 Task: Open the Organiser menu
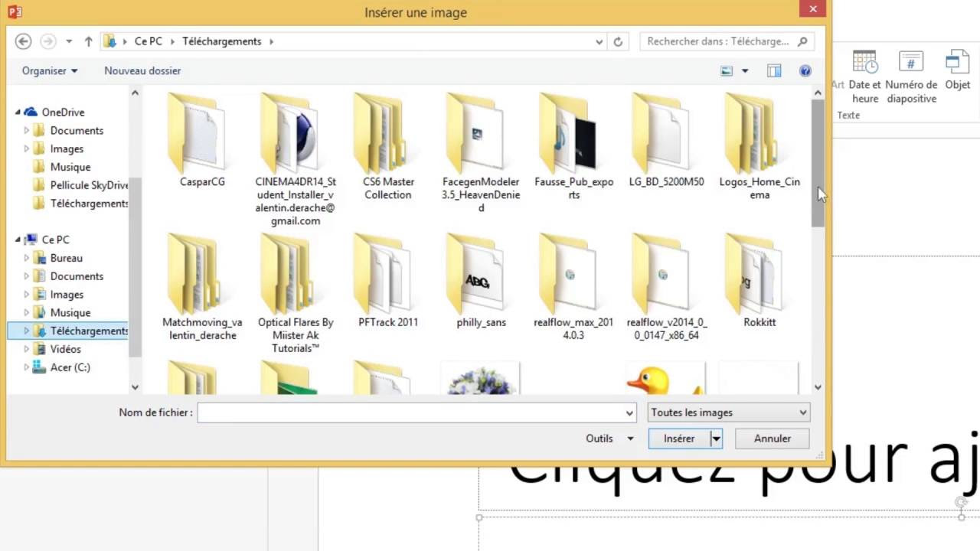tap(50, 70)
